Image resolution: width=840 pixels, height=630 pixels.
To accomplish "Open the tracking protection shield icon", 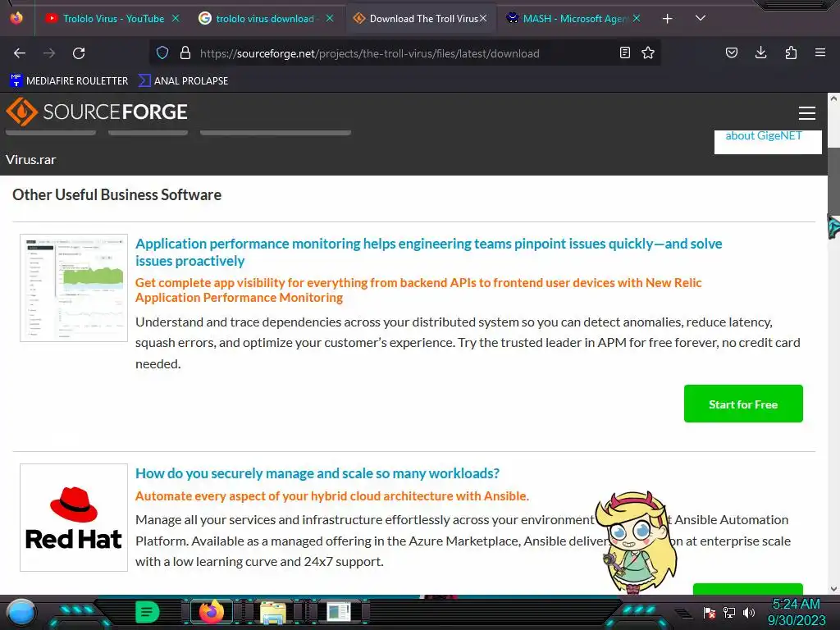I will pos(162,53).
